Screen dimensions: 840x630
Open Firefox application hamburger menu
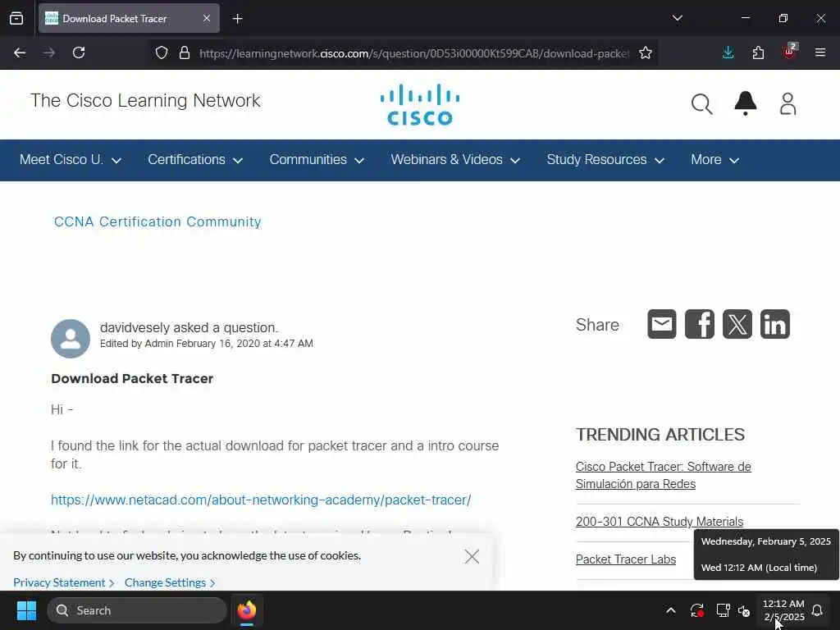tap(820, 53)
